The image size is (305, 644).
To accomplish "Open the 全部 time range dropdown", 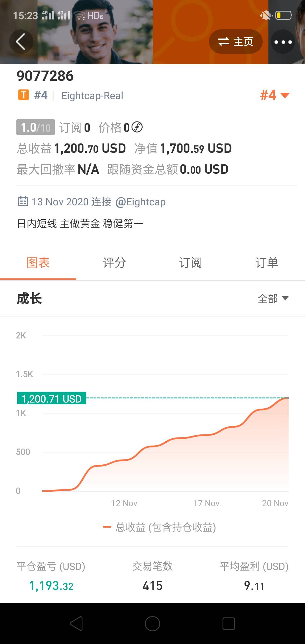I will (x=273, y=298).
